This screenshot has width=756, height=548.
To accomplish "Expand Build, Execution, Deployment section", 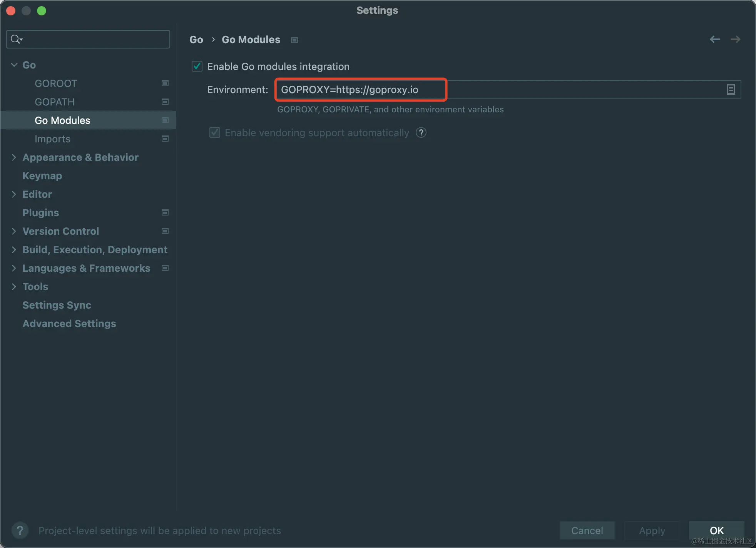I will (14, 250).
